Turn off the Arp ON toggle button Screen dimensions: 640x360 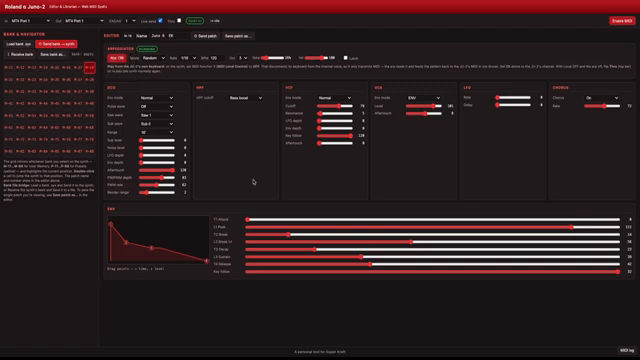[x=117, y=58]
